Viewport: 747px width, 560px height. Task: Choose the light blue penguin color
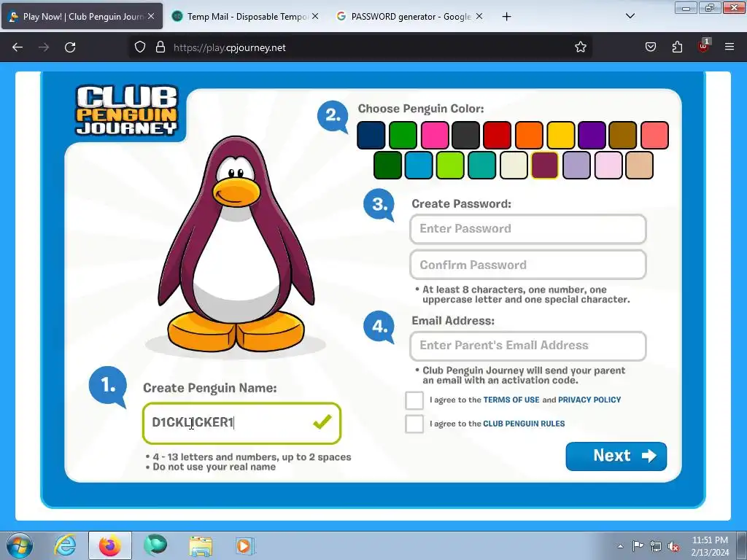point(418,166)
